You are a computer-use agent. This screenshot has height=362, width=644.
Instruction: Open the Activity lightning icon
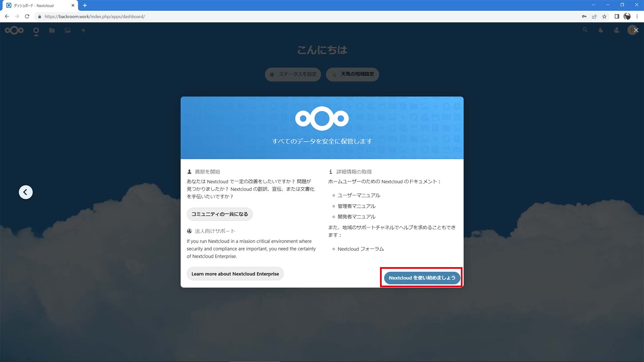click(83, 31)
